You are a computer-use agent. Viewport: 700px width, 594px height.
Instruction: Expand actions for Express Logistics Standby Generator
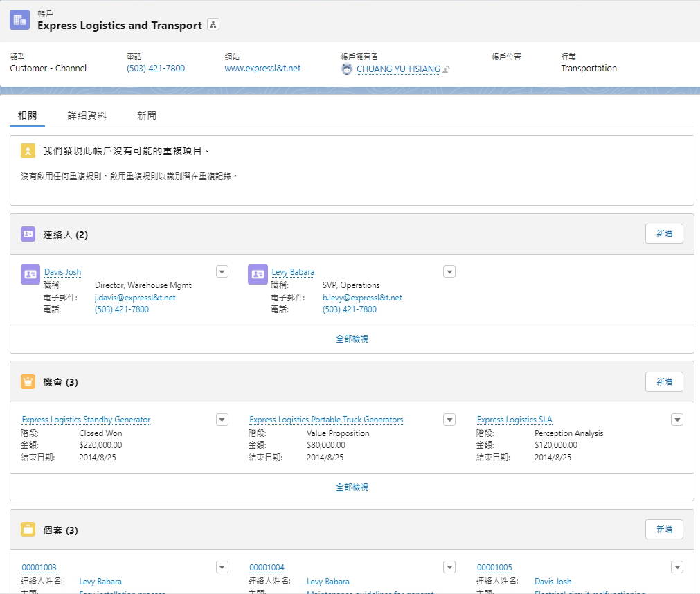click(222, 420)
